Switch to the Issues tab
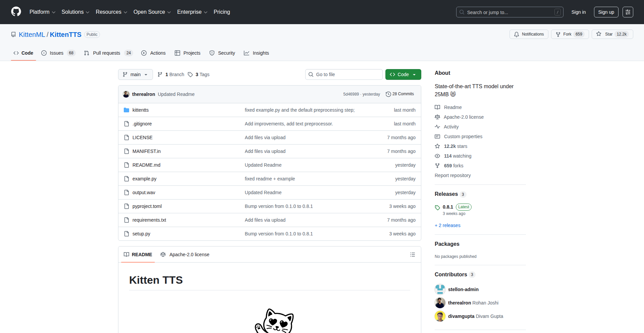644x333 pixels. click(x=58, y=53)
